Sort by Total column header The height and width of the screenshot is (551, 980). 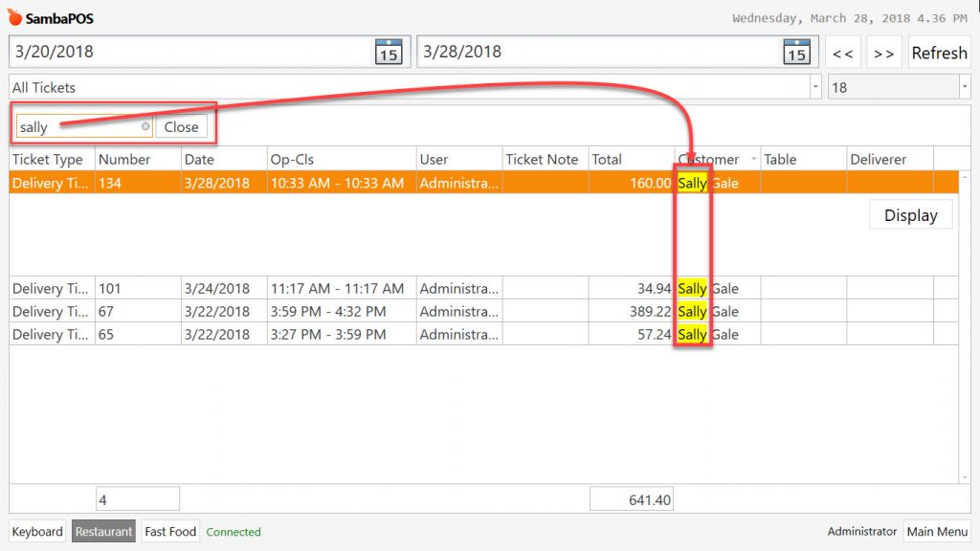tap(632, 159)
